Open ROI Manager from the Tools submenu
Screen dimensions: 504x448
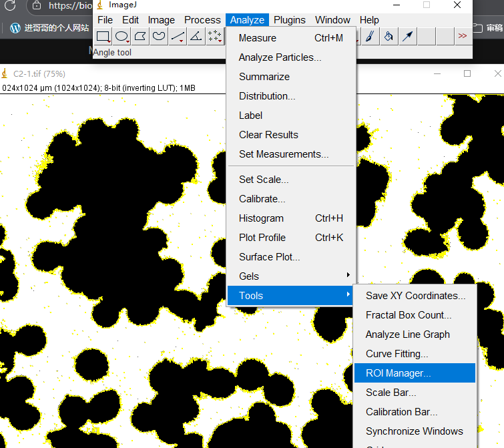pyautogui.click(x=398, y=373)
